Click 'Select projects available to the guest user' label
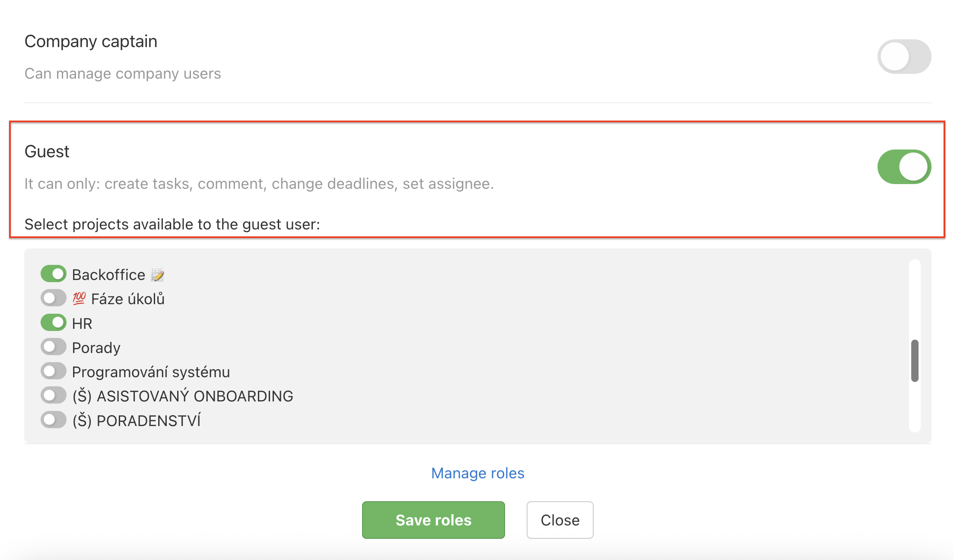 pyautogui.click(x=172, y=224)
